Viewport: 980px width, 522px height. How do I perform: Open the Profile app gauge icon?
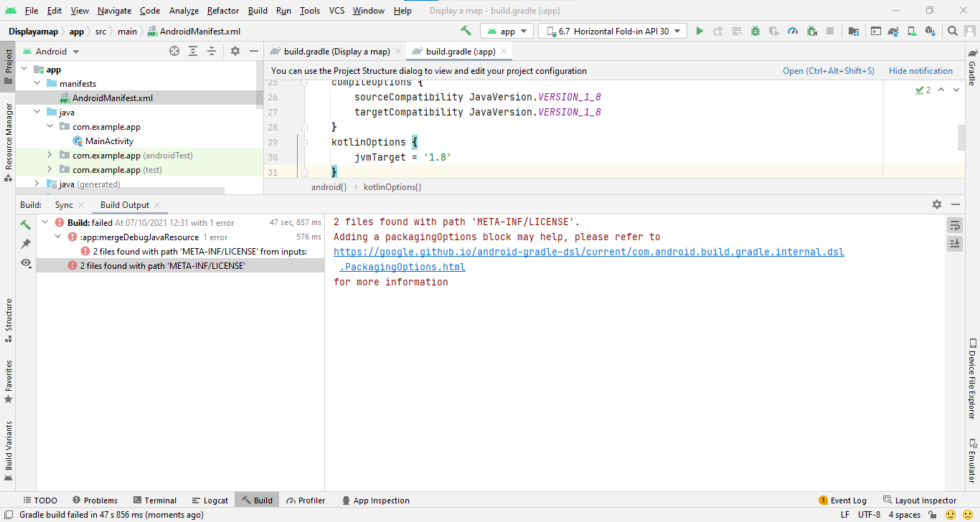point(793,31)
